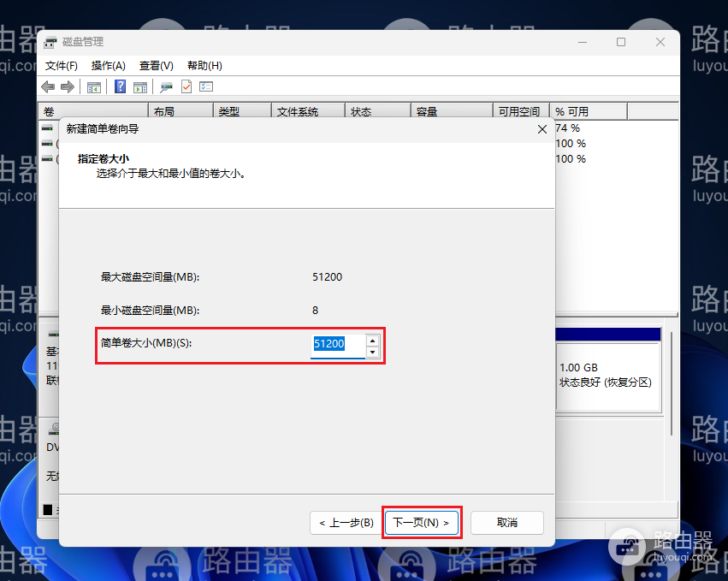Sort by 卷 column header
Screen dimensions: 728x581
pyautogui.click(x=93, y=111)
